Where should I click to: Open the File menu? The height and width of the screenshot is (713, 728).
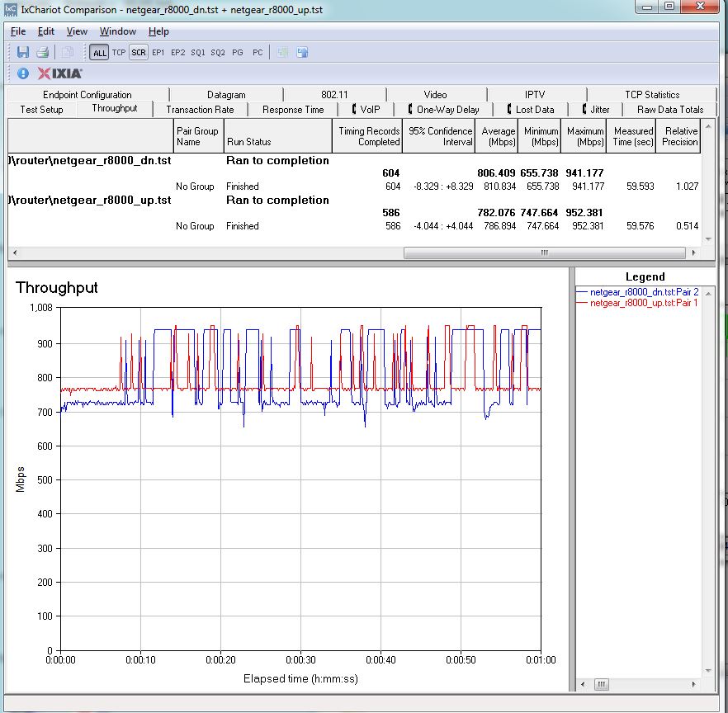[18, 31]
